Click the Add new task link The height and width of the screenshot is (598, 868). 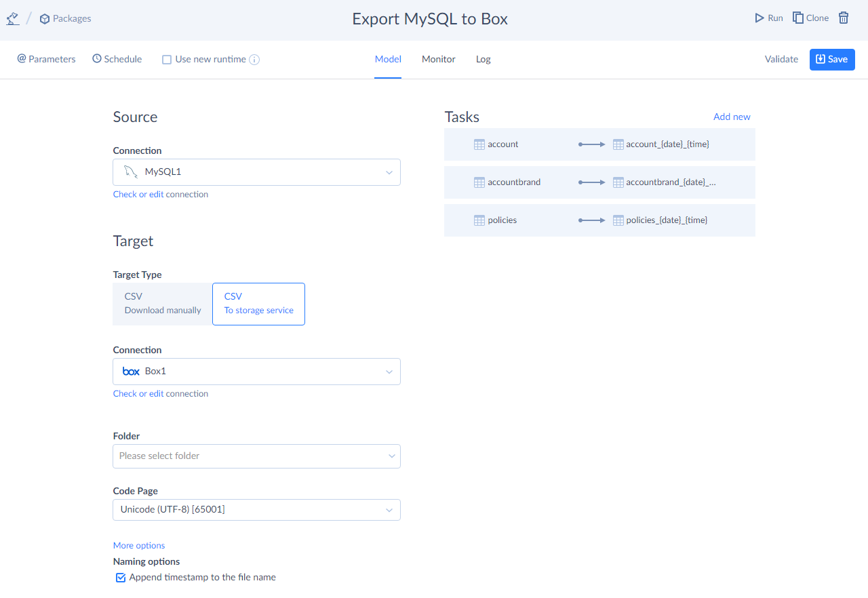[732, 117]
